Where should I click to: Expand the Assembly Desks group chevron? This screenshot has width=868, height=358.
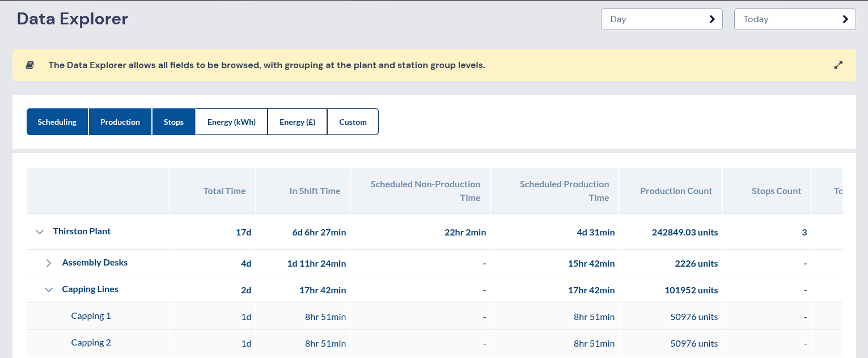pyautogui.click(x=49, y=263)
